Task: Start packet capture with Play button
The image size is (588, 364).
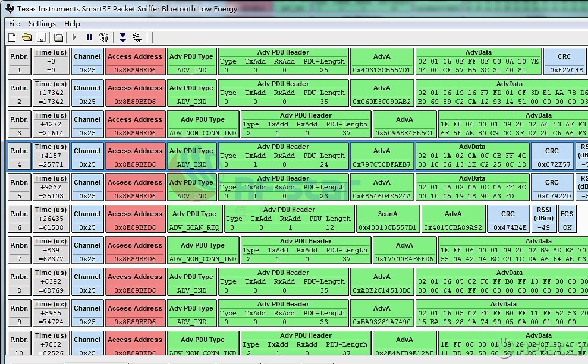Action: coord(74,37)
